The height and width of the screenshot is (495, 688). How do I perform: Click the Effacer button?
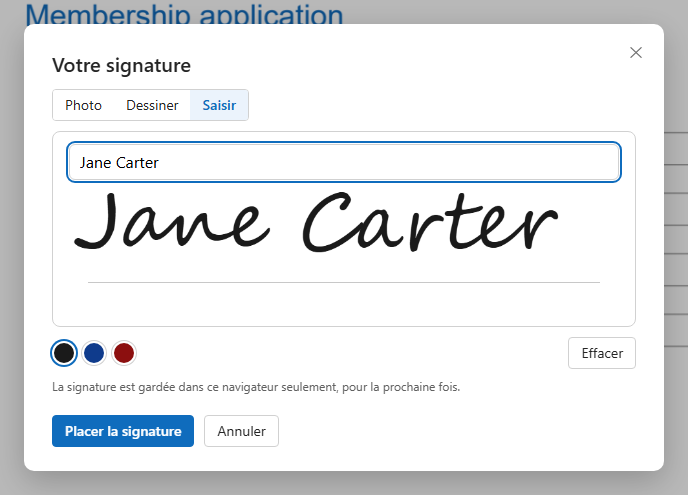pyautogui.click(x=602, y=353)
